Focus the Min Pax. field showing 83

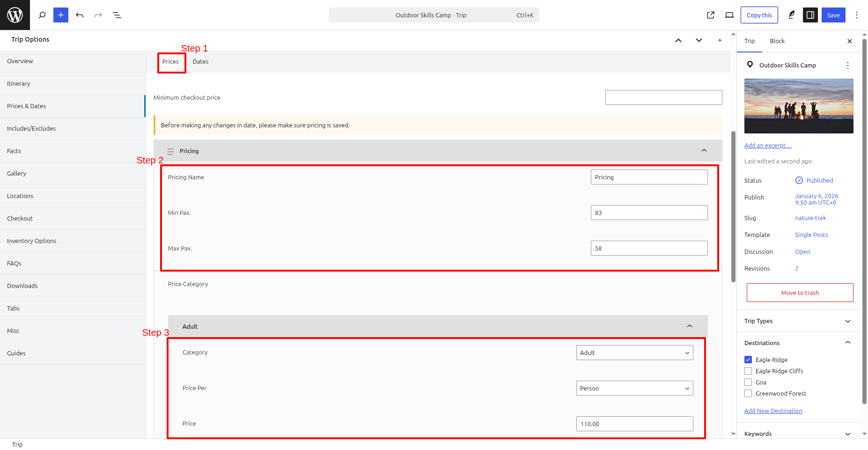coord(649,213)
